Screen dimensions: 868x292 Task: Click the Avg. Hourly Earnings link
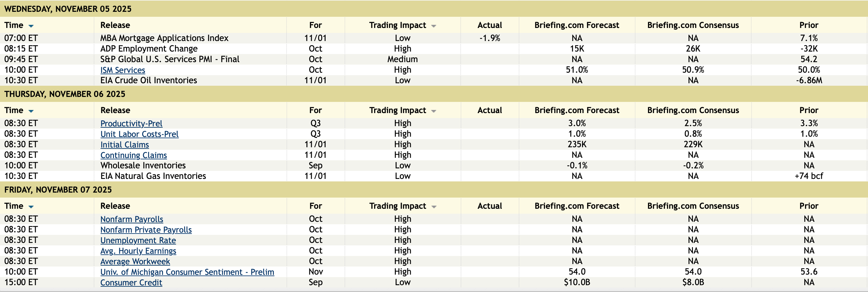click(x=138, y=251)
